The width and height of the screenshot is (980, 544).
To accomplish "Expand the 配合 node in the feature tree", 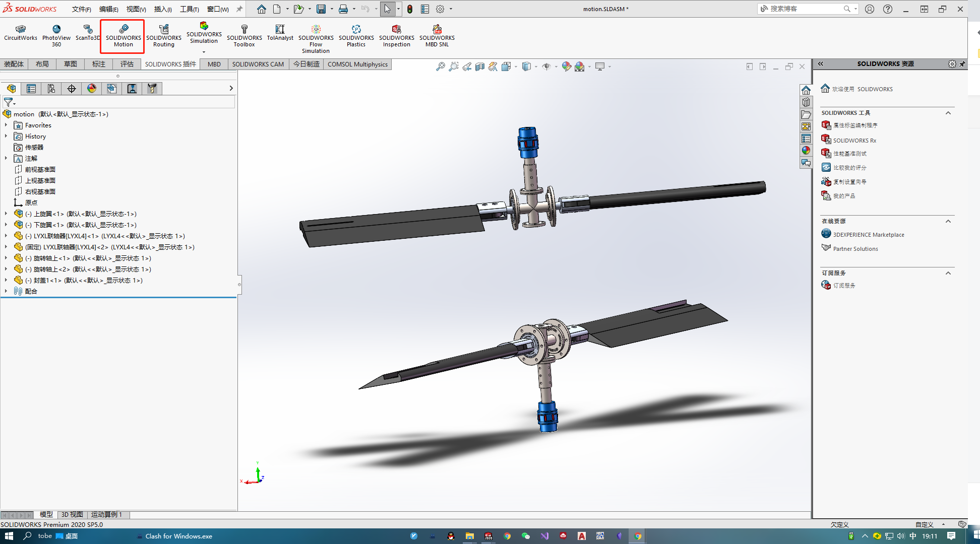I will pyautogui.click(x=6, y=291).
